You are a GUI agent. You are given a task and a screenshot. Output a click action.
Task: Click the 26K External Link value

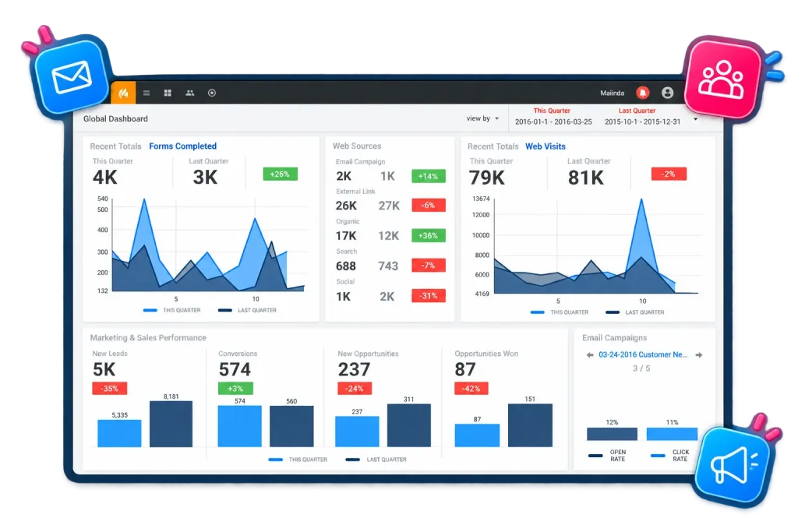[x=346, y=206]
